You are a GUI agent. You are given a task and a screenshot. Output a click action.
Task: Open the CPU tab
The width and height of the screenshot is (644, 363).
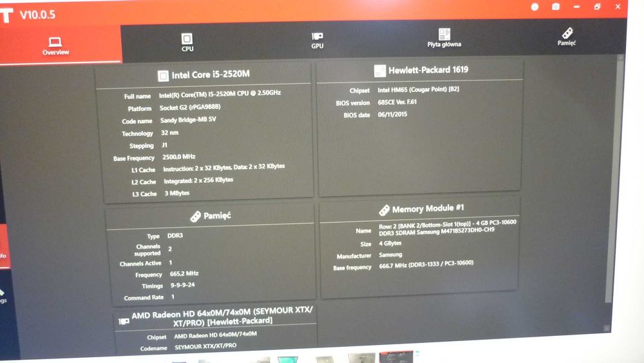[187, 43]
